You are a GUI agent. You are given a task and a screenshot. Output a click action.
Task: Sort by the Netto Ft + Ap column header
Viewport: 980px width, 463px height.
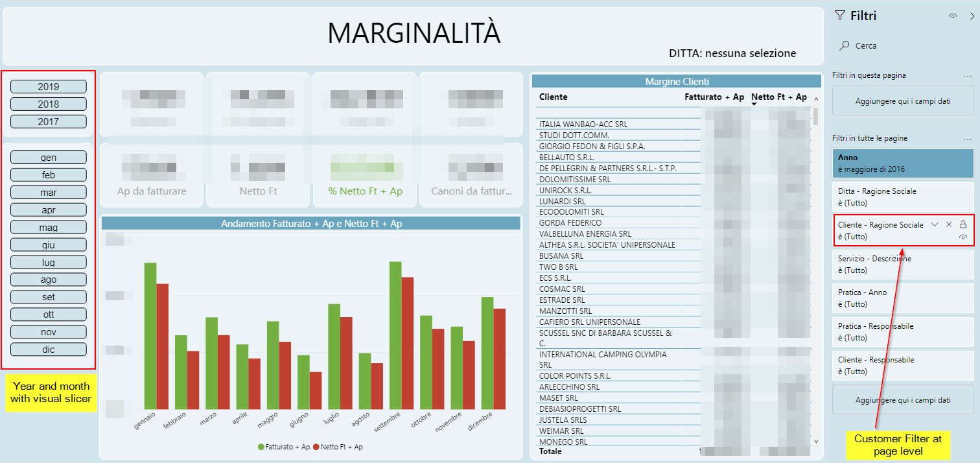[x=779, y=97]
